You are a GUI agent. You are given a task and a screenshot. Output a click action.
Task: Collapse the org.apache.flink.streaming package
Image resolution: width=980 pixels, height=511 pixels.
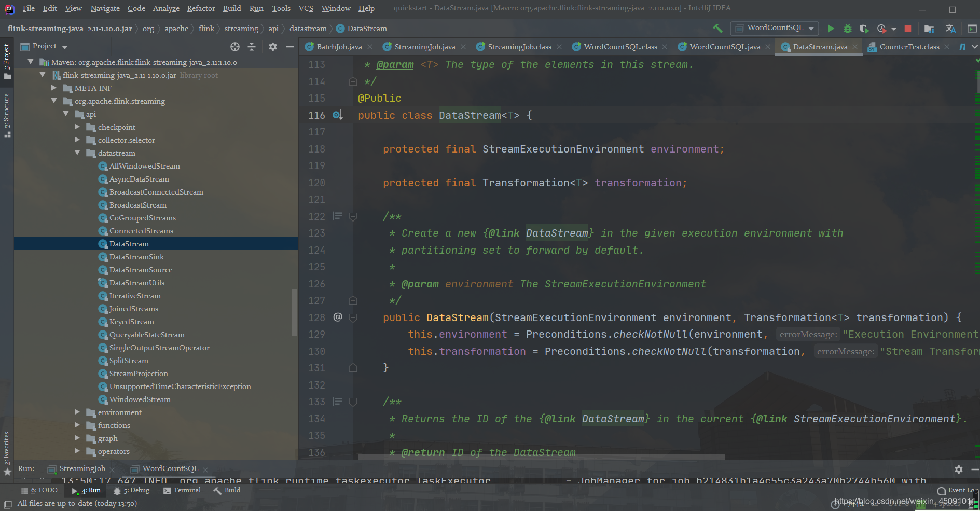(x=54, y=101)
